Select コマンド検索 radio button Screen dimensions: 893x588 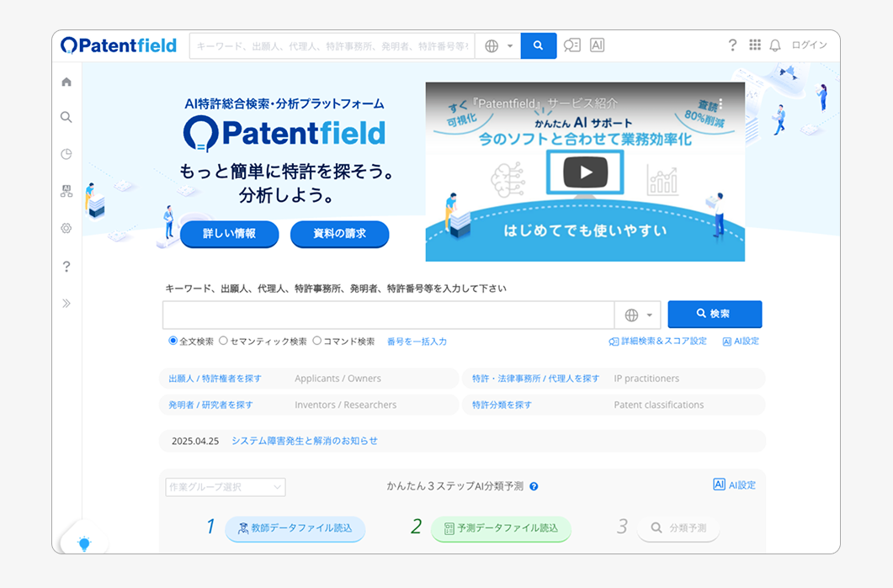tap(317, 341)
